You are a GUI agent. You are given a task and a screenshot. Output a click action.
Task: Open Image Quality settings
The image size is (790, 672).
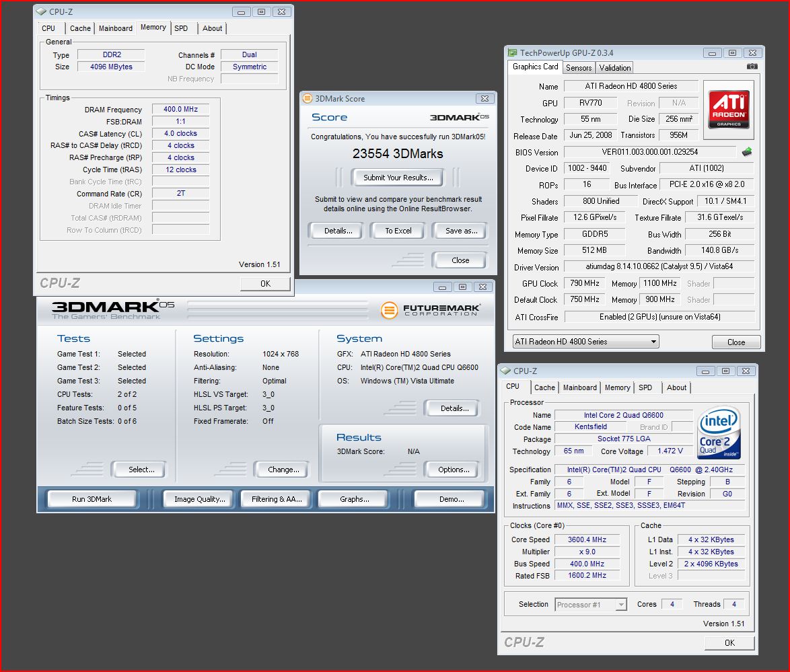click(199, 499)
